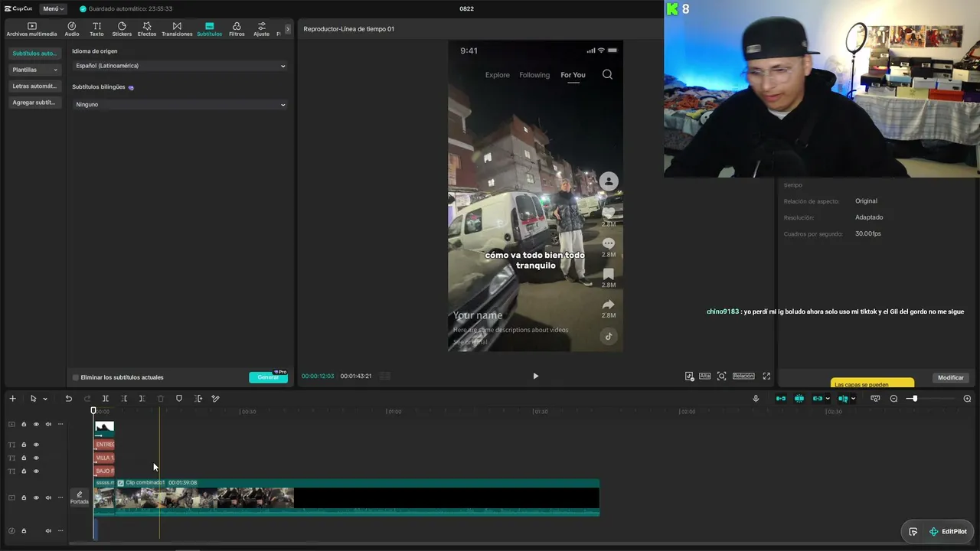Screen dimensions: 980x551
Task: Click the cursor icon beside EditPilot
Action: tap(913, 532)
